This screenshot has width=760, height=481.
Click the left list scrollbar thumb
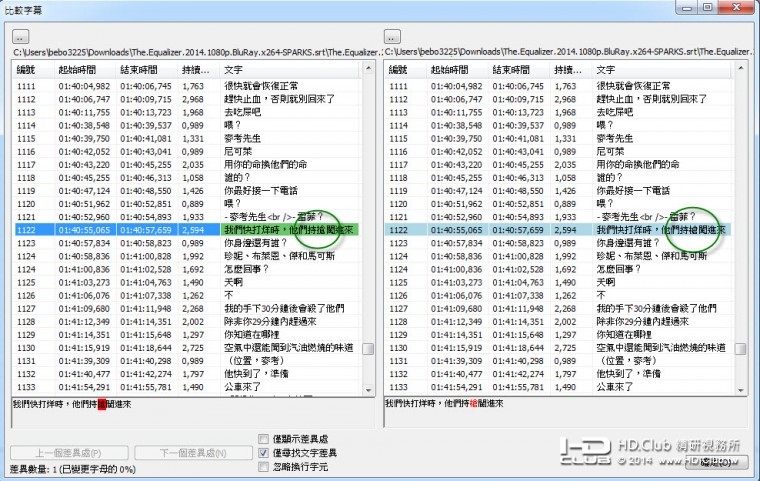point(368,349)
